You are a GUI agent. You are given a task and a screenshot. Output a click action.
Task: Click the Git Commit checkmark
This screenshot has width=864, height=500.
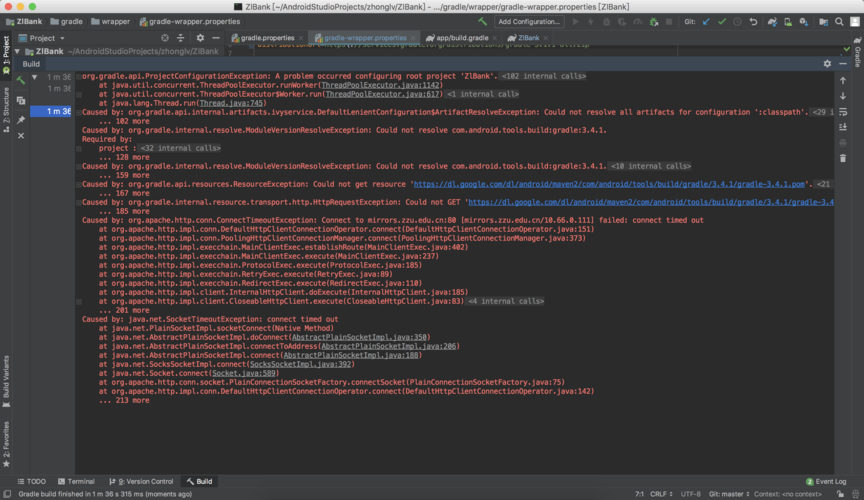(x=722, y=21)
